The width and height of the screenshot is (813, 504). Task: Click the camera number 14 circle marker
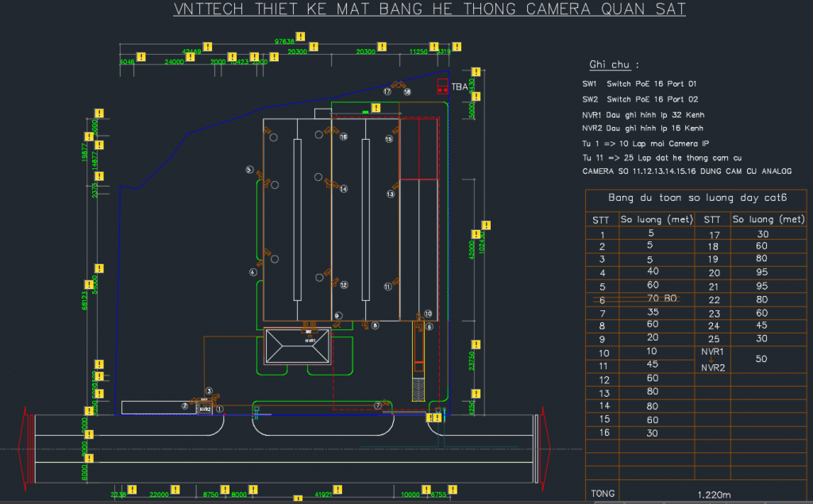coord(344,190)
